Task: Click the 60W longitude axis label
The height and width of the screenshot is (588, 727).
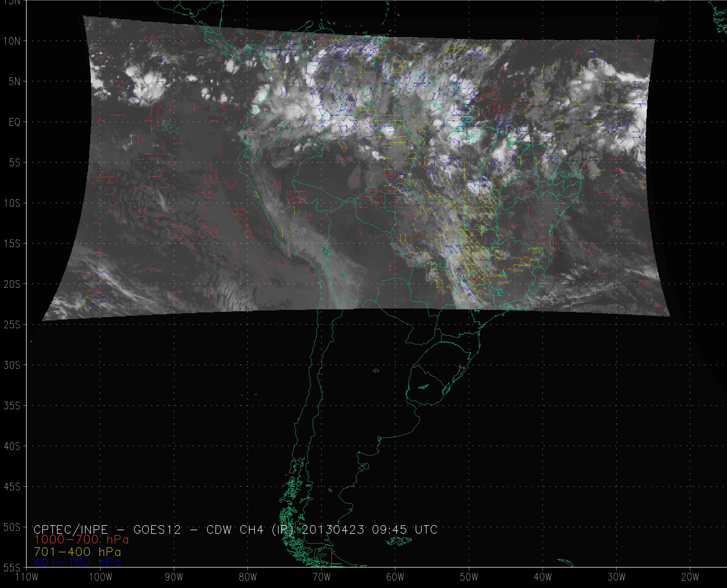Action: [395, 577]
